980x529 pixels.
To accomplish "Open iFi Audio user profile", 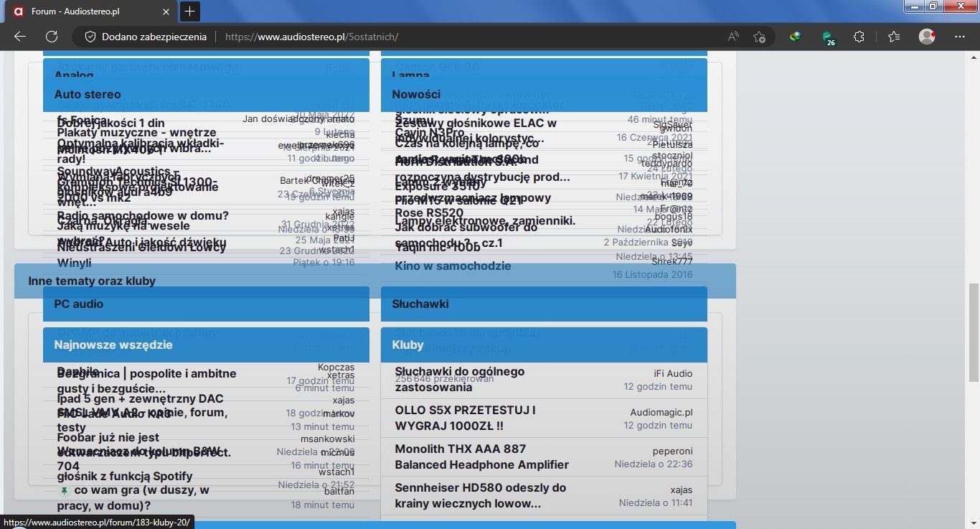I will coord(673,373).
